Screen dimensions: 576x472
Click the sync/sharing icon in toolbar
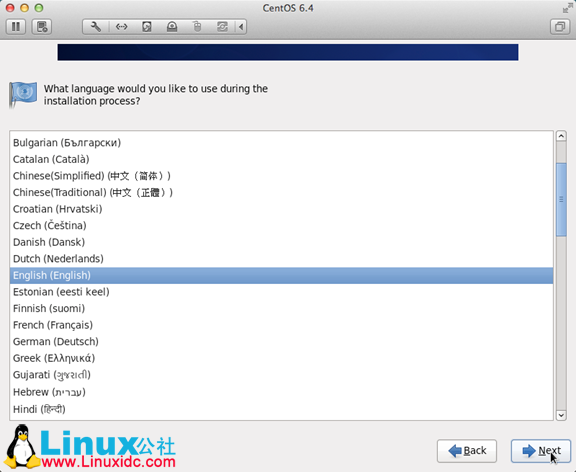pyautogui.click(x=222, y=27)
